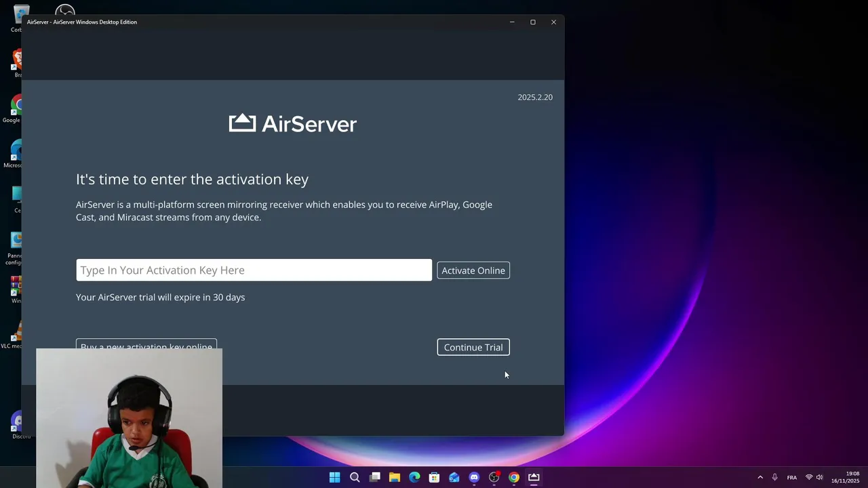This screenshot has width=868, height=488.
Task: Click the AirServer logo
Action: 293,123
